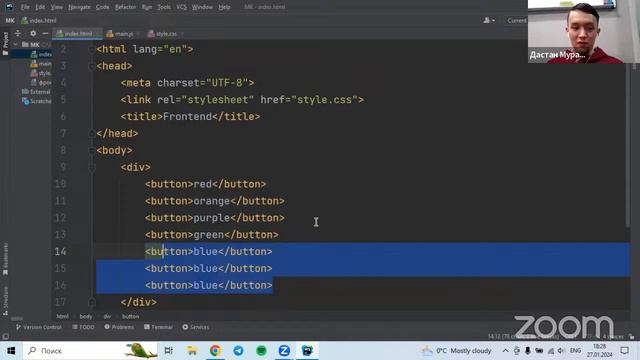Image resolution: width=640 pixels, height=360 pixels.
Task: Toggle Structure tool window on left stripe
Action: [x=5, y=301]
